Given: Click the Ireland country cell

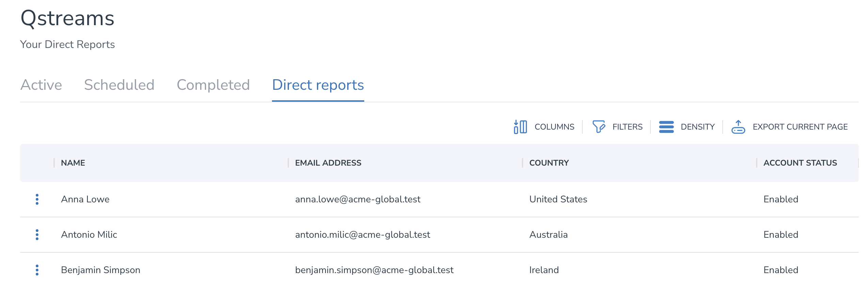Looking at the screenshot, I should tap(544, 270).
